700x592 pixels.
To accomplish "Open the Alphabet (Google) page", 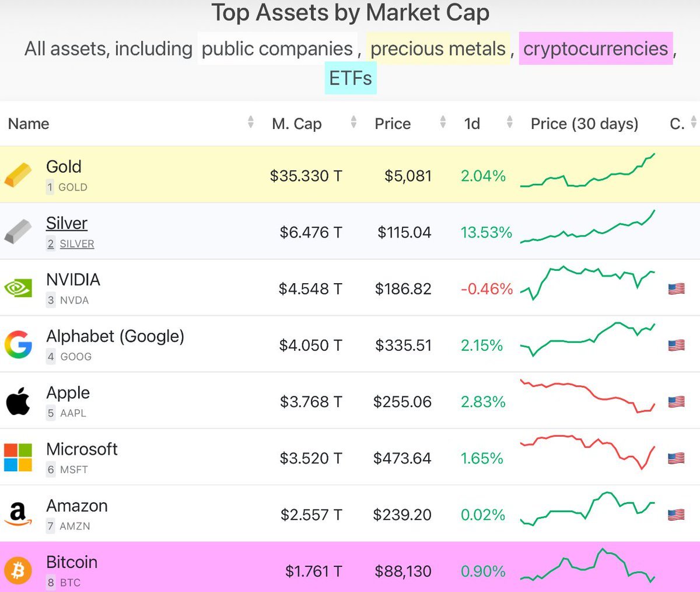I will (115, 336).
